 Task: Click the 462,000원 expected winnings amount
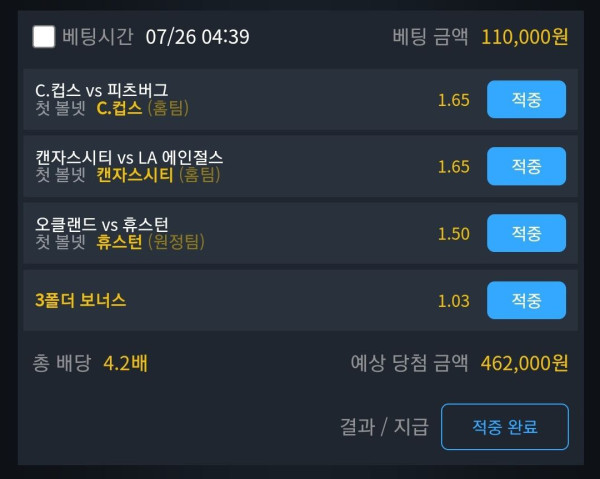(524, 362)
